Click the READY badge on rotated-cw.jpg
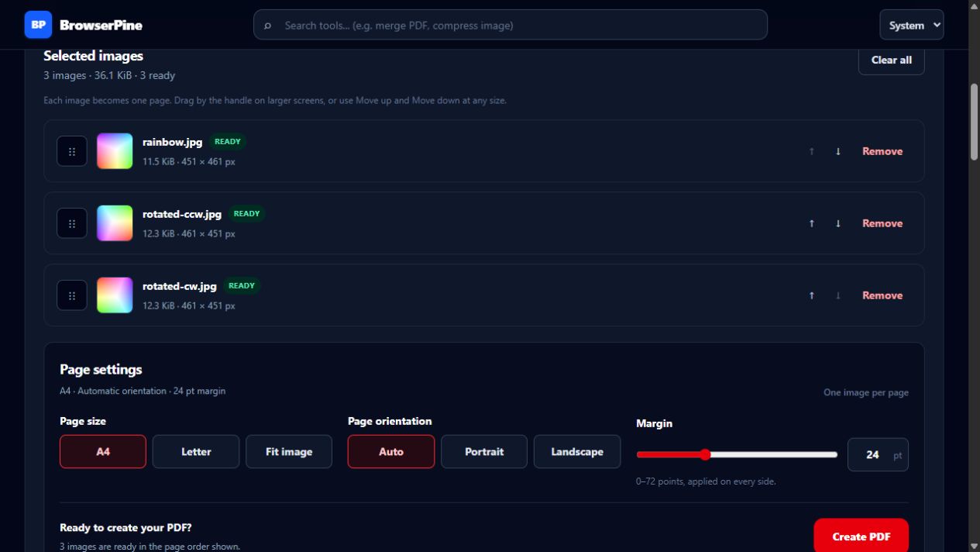The height and width of the screenshot is (552, 980). tap(242, 286)
